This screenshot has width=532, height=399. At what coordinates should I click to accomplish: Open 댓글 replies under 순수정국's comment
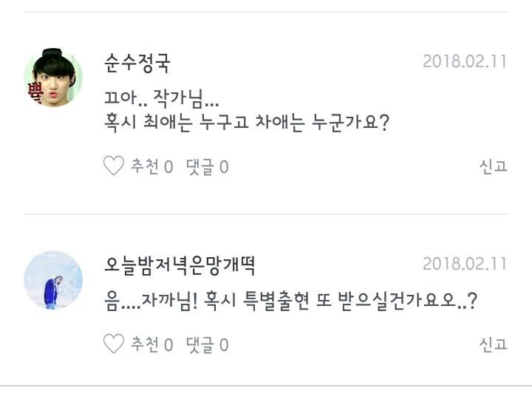coord(207,167)
